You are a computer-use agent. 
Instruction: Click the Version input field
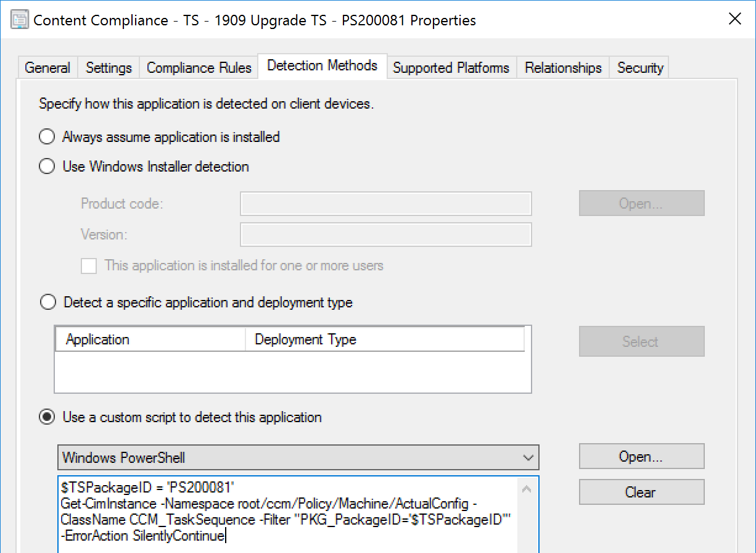pyautogui.click(x=385, y=235)
